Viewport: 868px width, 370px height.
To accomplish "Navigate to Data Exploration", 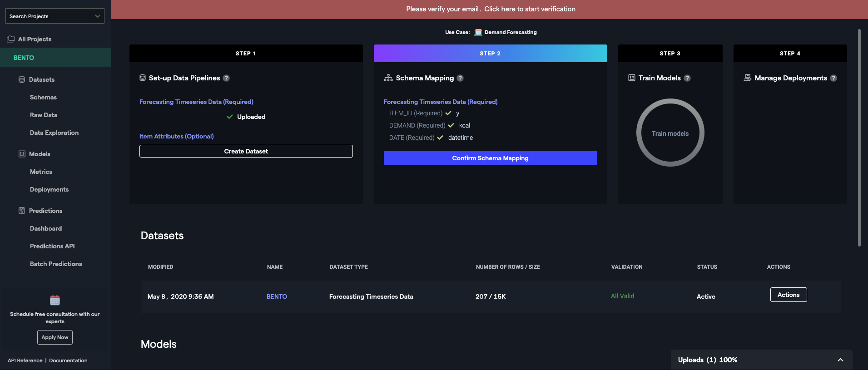I will point(54,133).
